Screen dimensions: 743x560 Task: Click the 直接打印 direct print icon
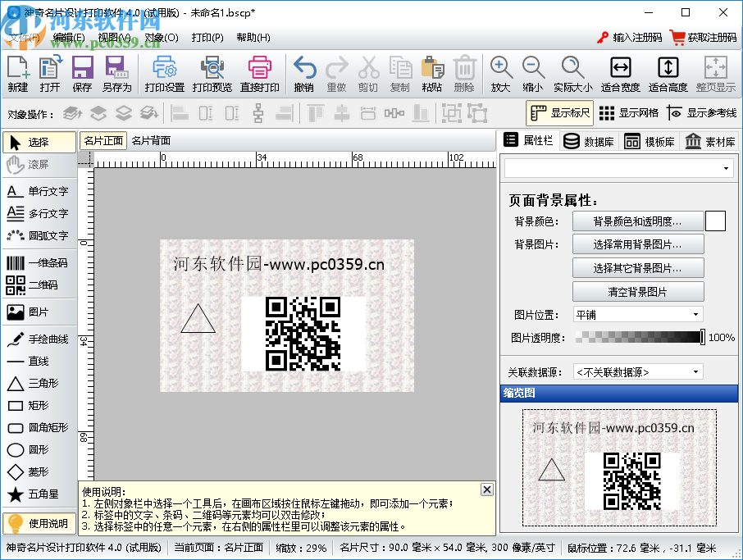point(259,73)
